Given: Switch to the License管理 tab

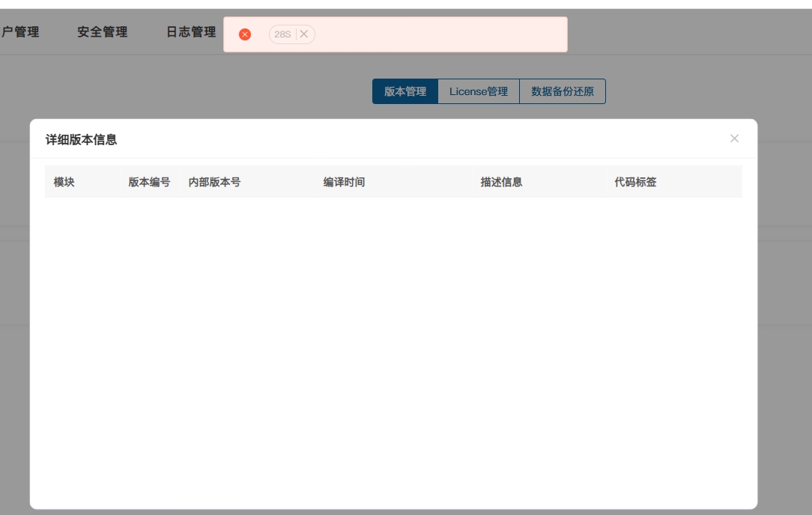Looking at the screenshot, I should 478,91.
